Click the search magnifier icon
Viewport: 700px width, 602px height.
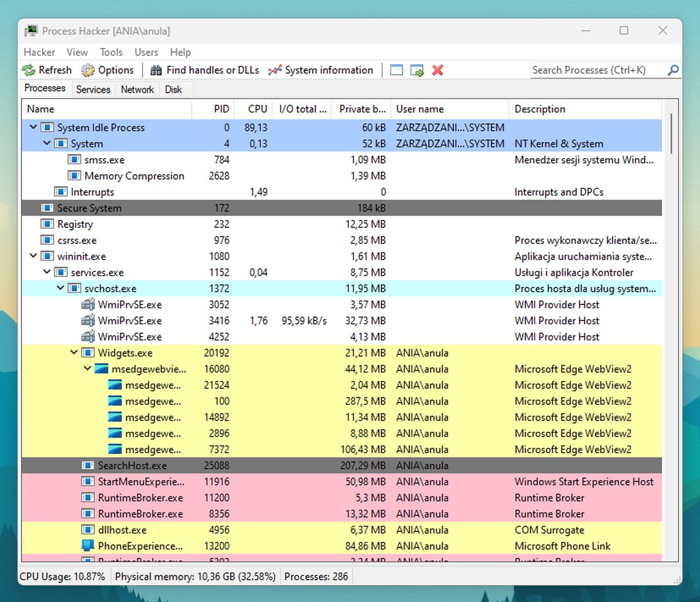pos(673,71)
